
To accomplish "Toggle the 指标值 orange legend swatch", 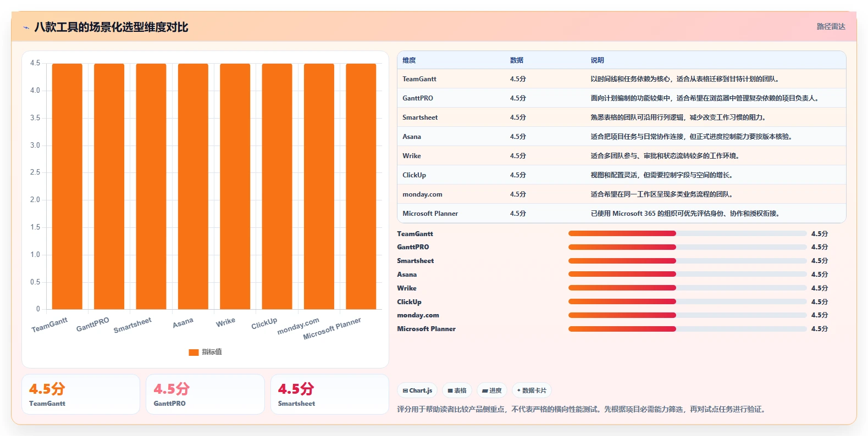I will click(x=193, y=352).
